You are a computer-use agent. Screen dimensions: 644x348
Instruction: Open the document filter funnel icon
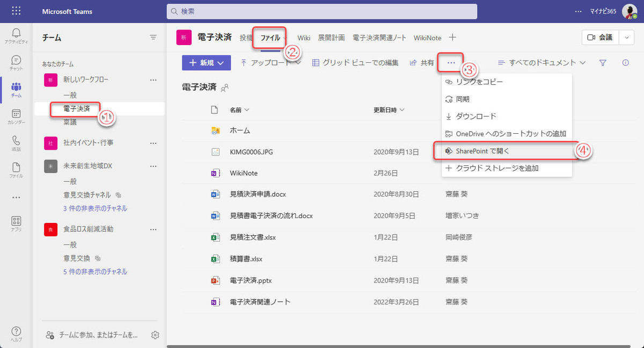[x=603, y=63]
